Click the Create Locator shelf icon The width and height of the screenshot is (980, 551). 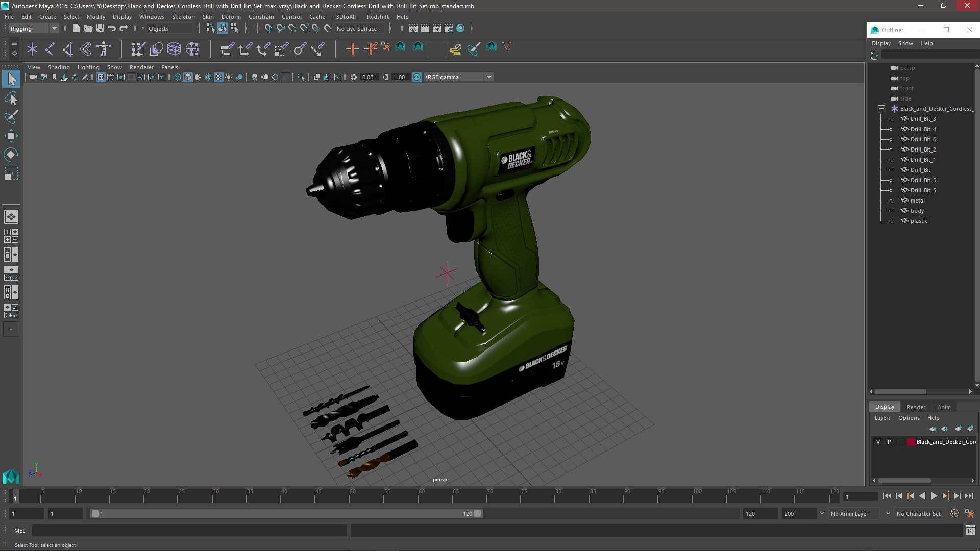coord(32,49)
